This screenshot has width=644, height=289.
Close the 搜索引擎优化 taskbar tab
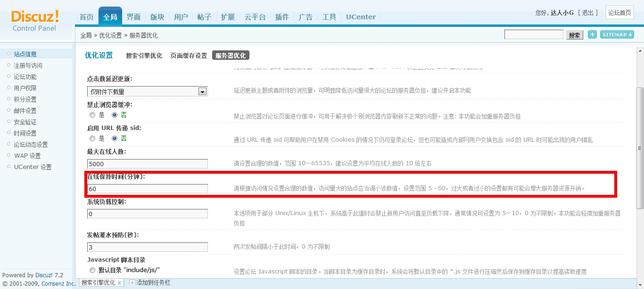(120, 283)
